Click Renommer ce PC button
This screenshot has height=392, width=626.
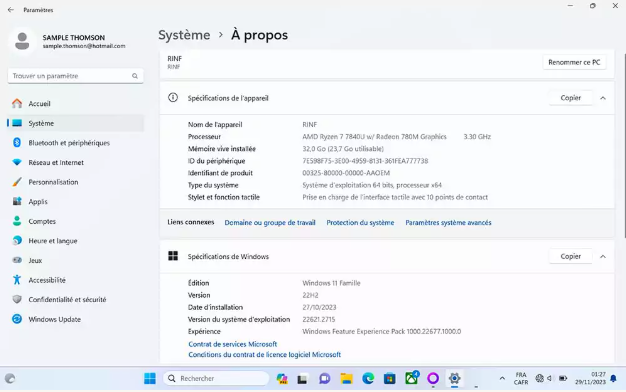point(574,62)
